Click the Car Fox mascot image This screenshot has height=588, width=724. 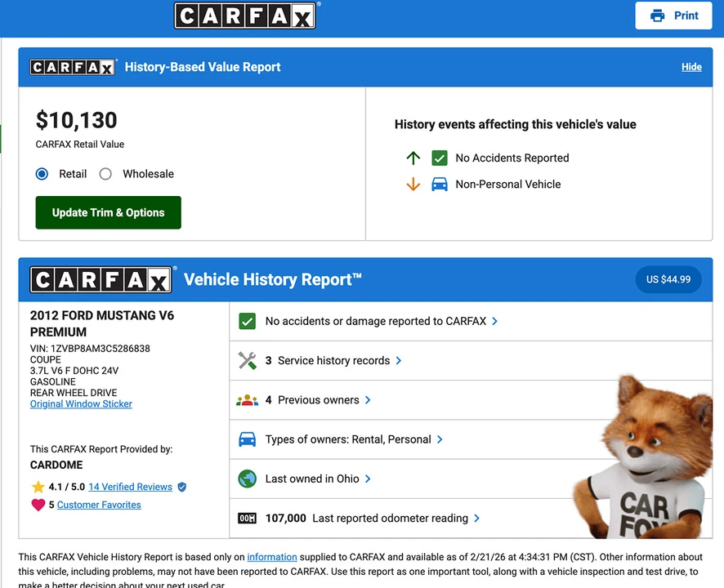(x=643, y=457)
